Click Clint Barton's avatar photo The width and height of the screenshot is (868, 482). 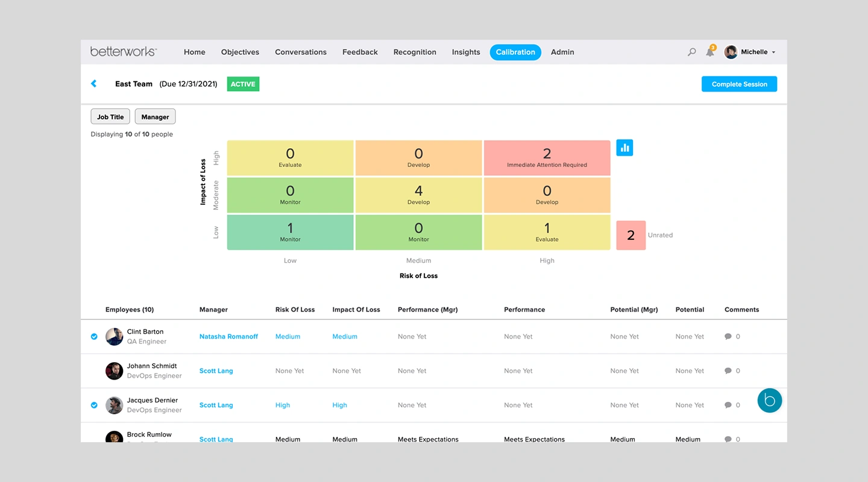114,337
